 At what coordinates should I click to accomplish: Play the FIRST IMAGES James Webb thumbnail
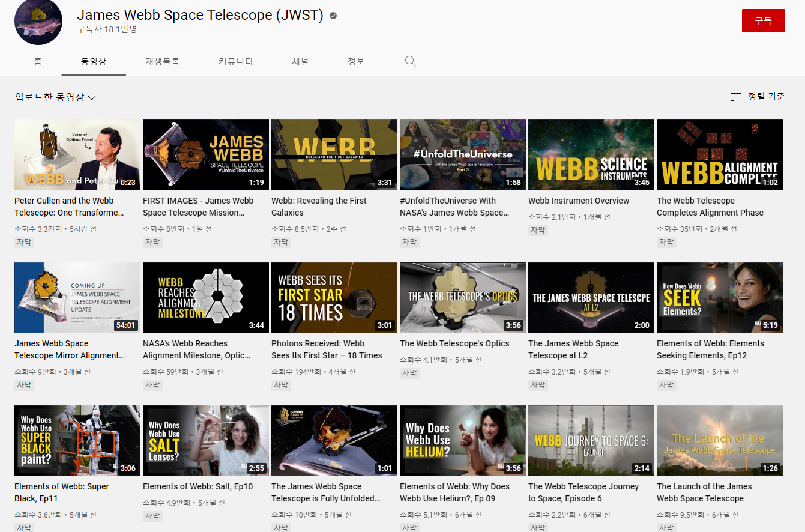click(x=206, y=155)
